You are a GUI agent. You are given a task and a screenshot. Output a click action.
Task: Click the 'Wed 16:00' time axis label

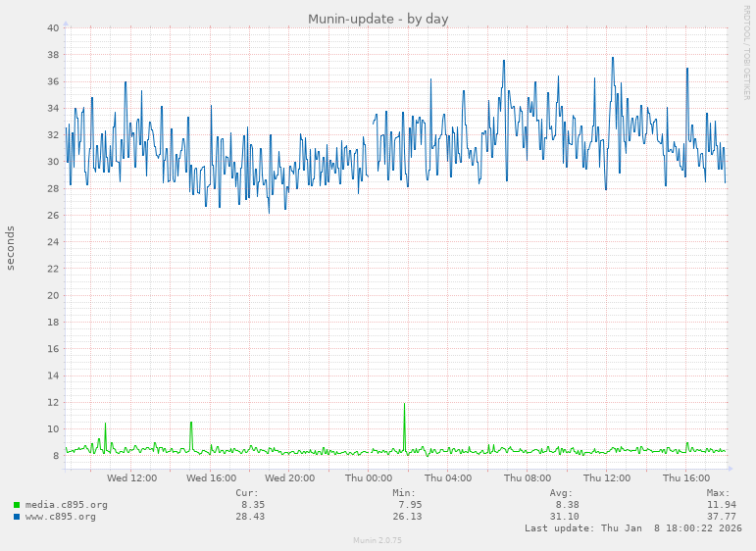(211, 478)
